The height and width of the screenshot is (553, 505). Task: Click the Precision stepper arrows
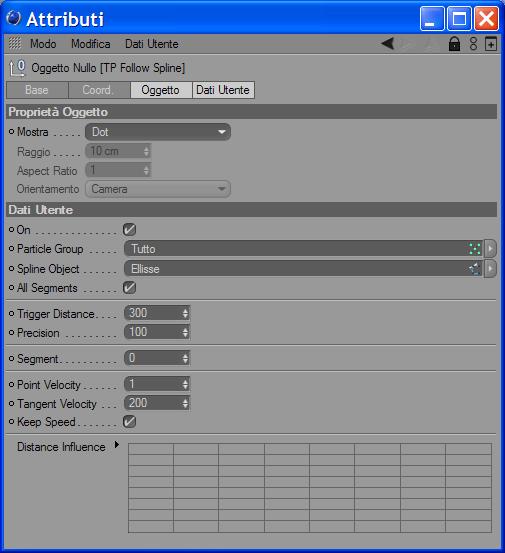185,332
